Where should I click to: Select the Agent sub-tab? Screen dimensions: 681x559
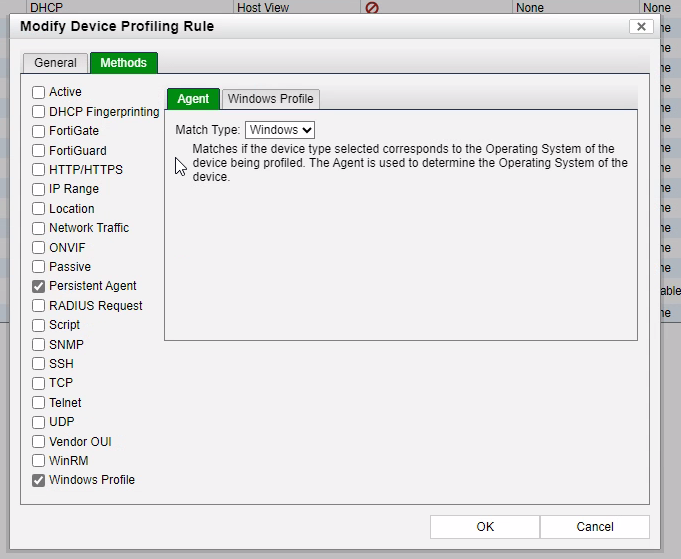[x=193, y=98]
